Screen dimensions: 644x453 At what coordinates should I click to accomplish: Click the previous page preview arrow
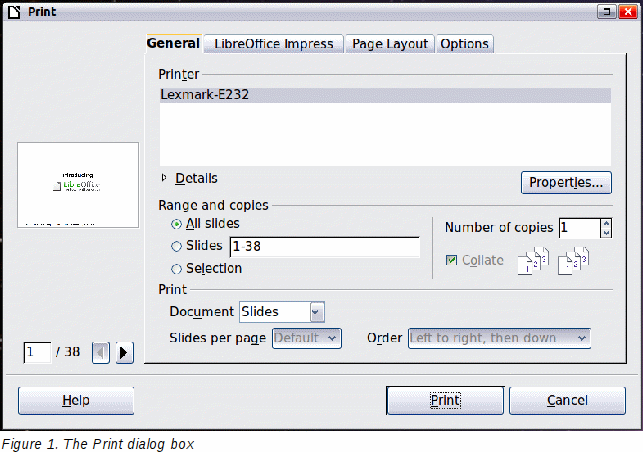point(101,352)
